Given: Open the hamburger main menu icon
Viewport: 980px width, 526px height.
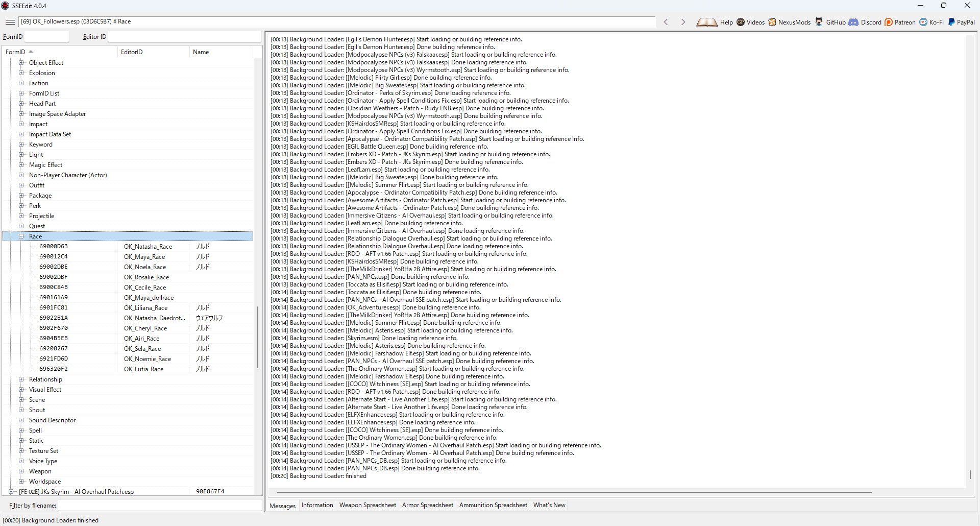Looking at the screenshot, I should (10, 22).
